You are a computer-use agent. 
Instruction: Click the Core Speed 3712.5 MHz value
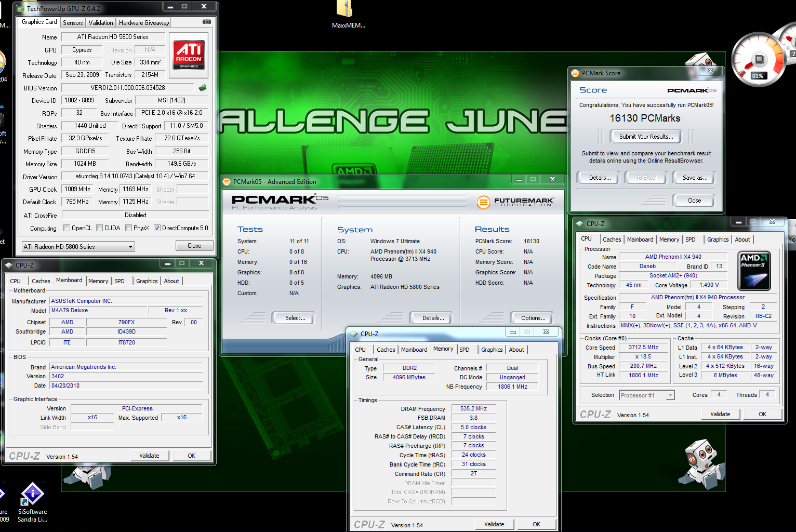click(643, 348)
